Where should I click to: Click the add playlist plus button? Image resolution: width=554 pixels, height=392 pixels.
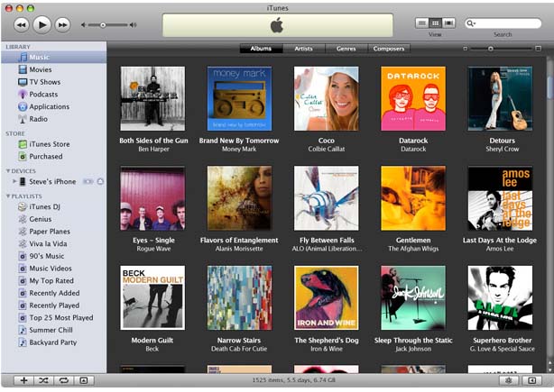(23, 380)
